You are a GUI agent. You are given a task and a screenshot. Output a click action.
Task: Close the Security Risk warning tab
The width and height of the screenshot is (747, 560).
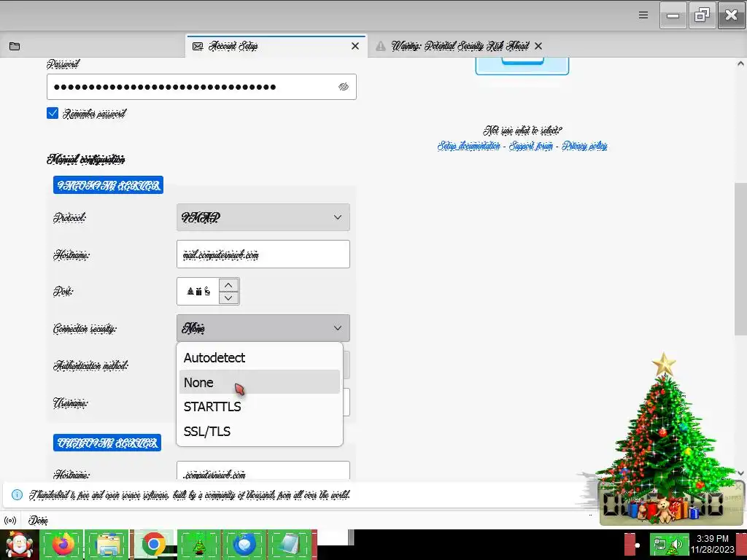click(538, 46)
